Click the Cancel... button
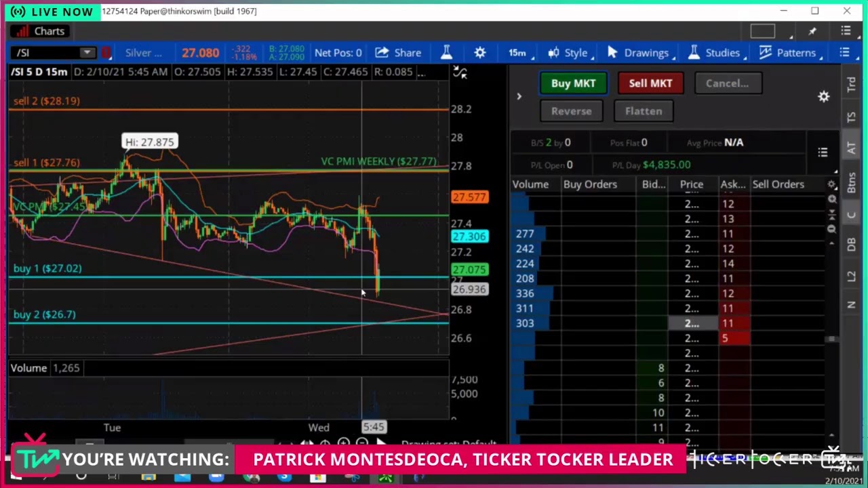This screenshot has width=868, height=488. coord(727,83)
